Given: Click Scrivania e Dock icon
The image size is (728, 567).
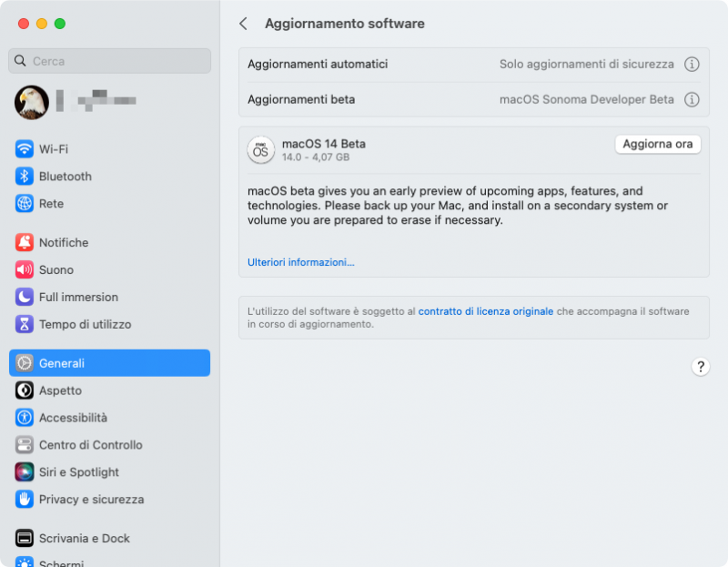Looking at the screenshot, I should 25,538.
